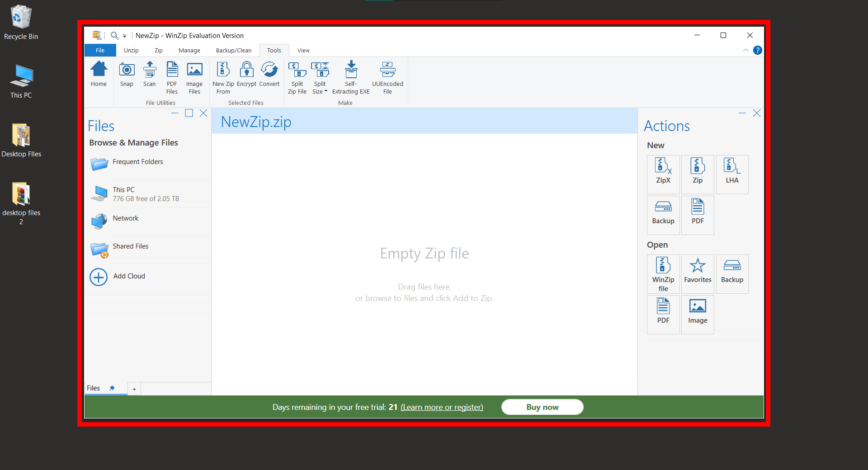This screenshot has width=868, height=470.
Task: Open the View ribbon tab
Action: 303,50
